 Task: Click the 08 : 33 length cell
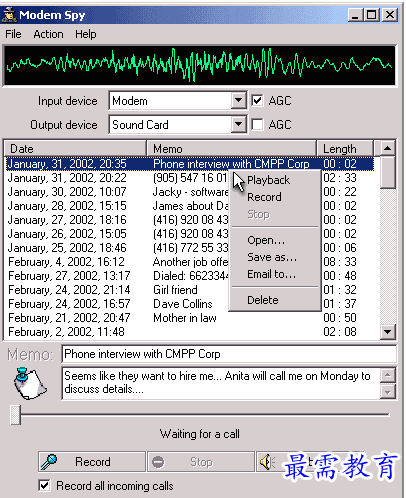click(340, 262)
